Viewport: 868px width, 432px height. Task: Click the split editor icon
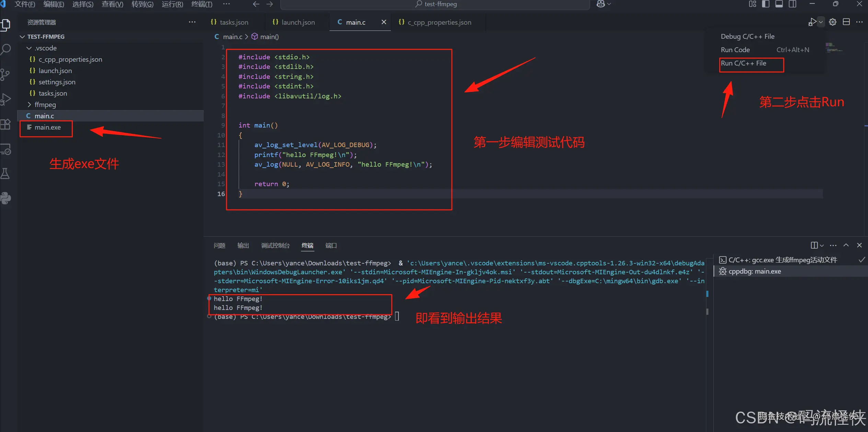point(846,22)
